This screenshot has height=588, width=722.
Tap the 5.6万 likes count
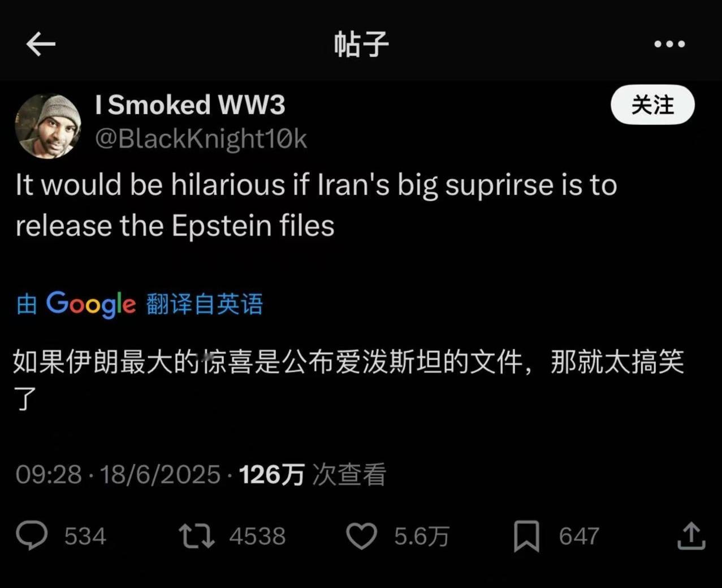(422, 536)
